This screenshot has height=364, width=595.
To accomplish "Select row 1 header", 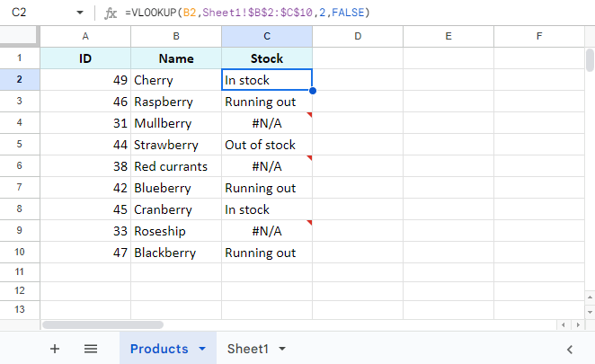I will tap(20, 58).
